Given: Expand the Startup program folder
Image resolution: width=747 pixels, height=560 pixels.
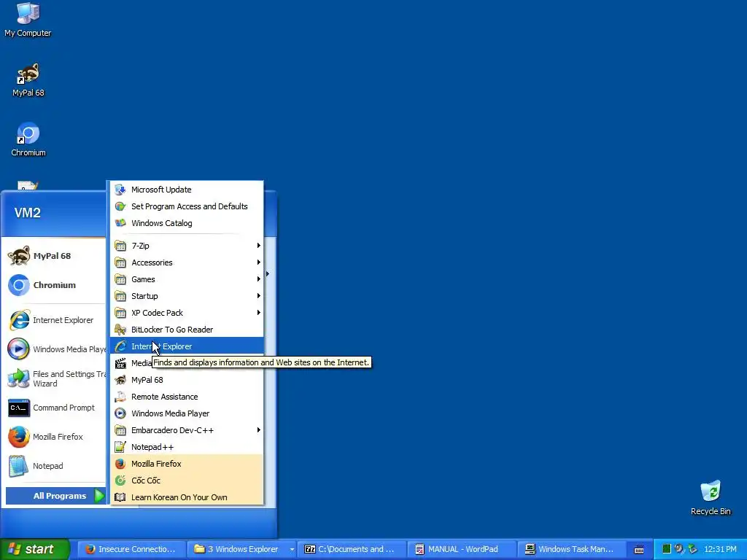Looking at the screenshot, I should tap(187, 296).
